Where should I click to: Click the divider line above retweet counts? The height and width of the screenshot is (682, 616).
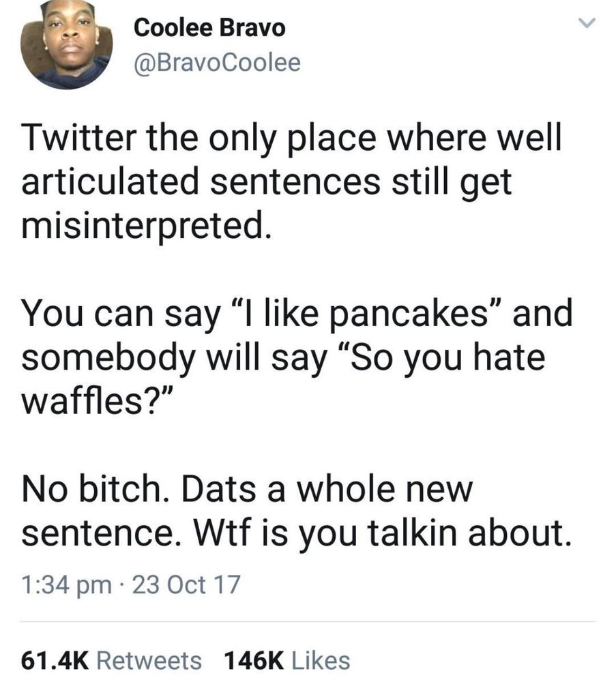click(x=308, y=619)
